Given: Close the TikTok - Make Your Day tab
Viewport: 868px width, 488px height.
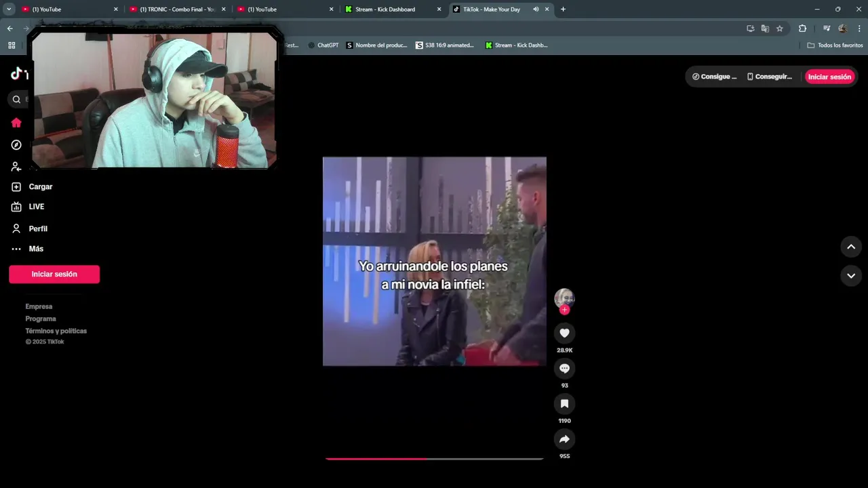Looking at the screenshot, I should click(547, 9).
